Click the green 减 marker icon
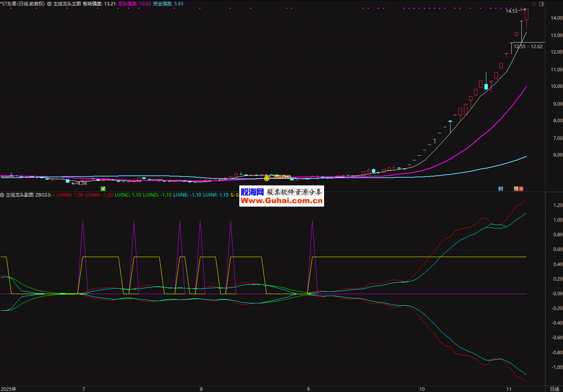563x392 pixels. [103, 188]
